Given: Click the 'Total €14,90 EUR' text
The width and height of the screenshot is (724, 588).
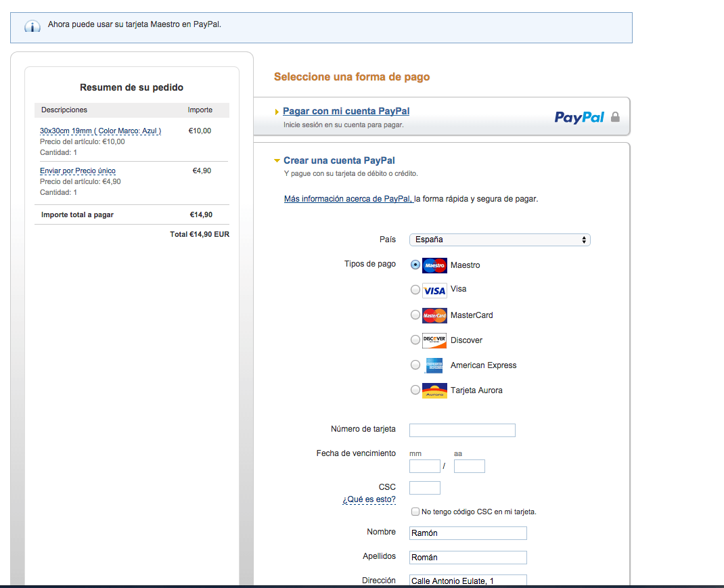Looking at the screenshot, I should pyautogui.click(x=200, y=234).
